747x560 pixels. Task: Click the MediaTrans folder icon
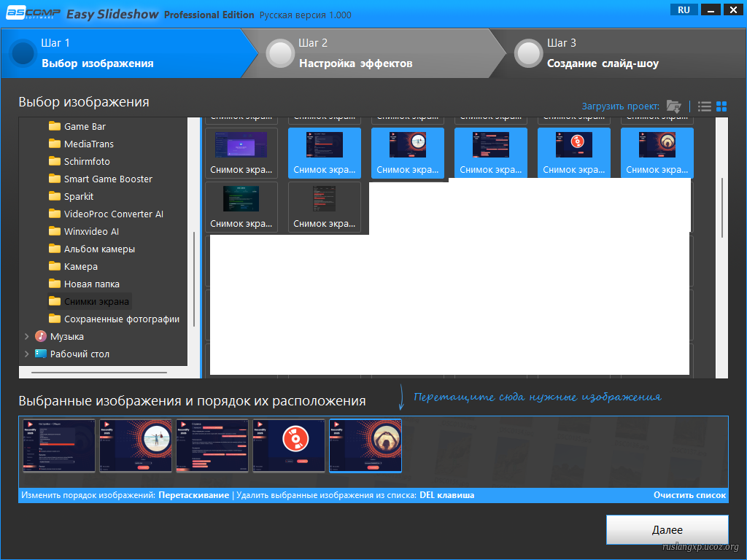(x=55, y=144)
